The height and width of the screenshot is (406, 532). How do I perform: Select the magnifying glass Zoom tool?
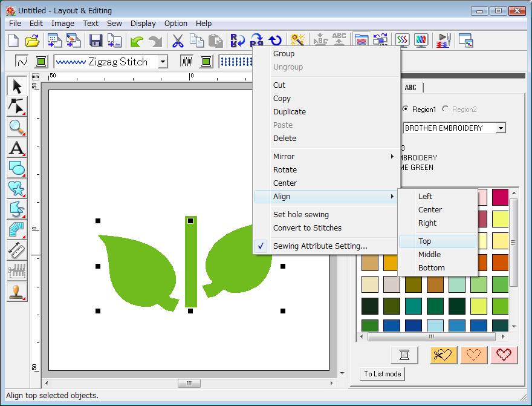tap(17, 127)
